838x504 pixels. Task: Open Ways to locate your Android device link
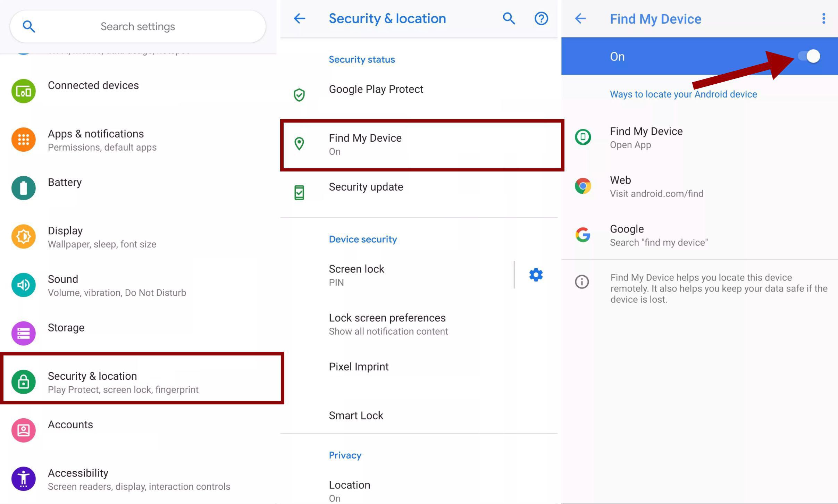(682, 93)
